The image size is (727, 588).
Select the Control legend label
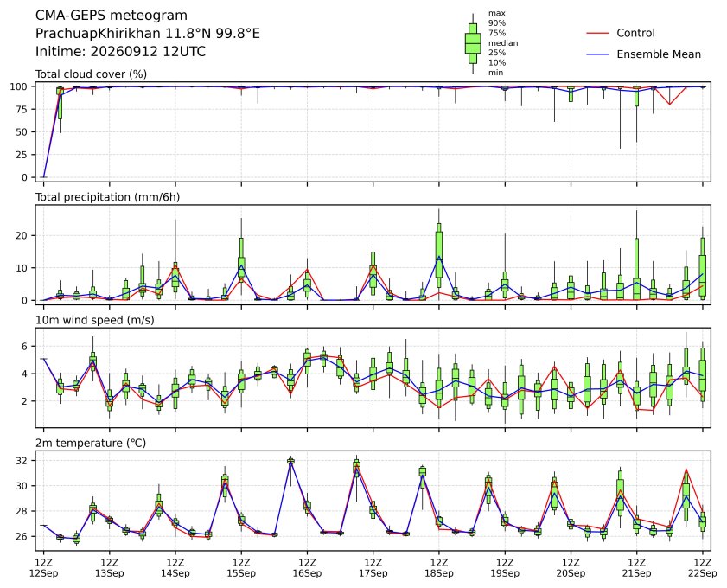pos(635,33)
